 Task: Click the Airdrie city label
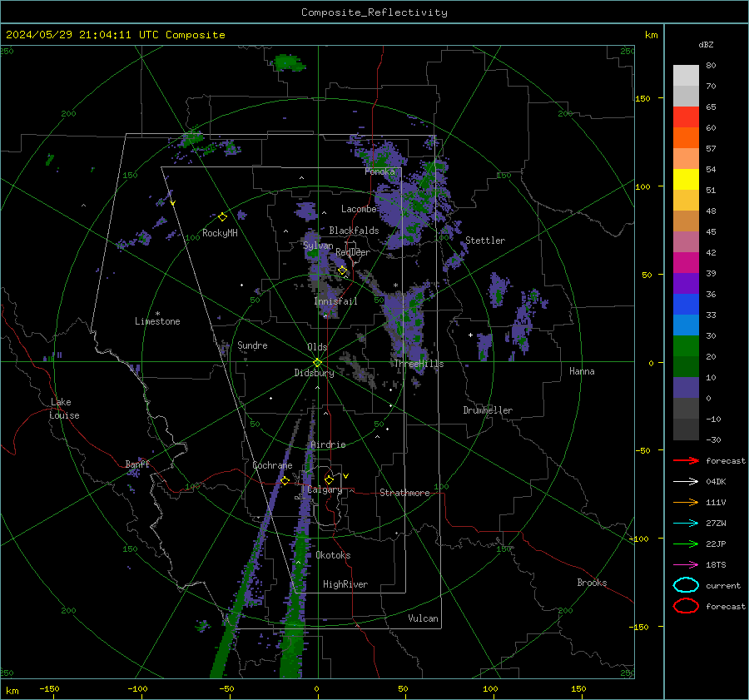coord(328,444)
